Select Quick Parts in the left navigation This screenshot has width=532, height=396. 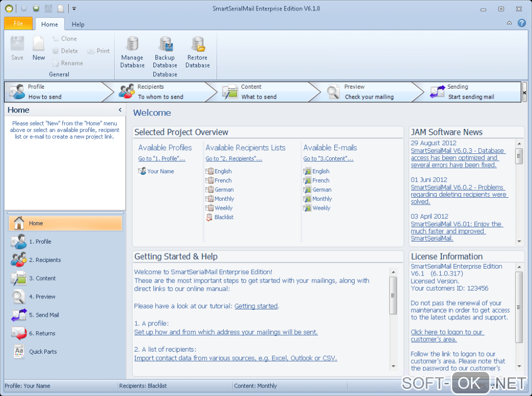[65, 352]
